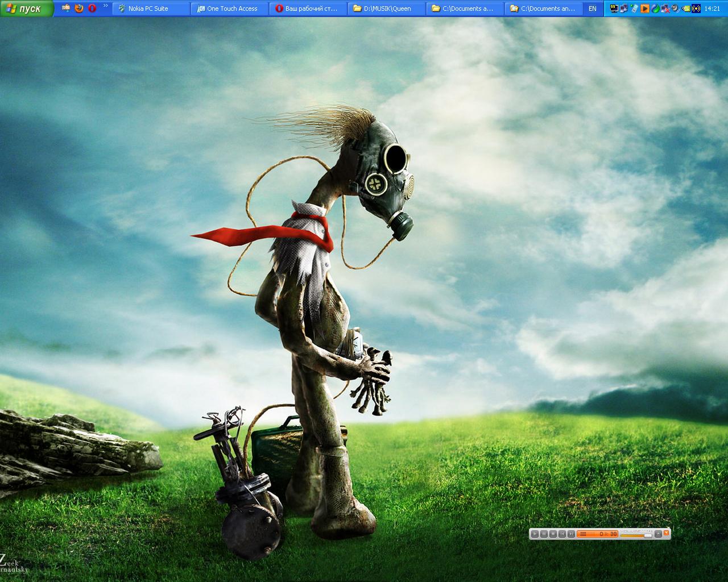Launch Opera from quick launch
Screen dimensions: 728x582
[x=92, y=9]
